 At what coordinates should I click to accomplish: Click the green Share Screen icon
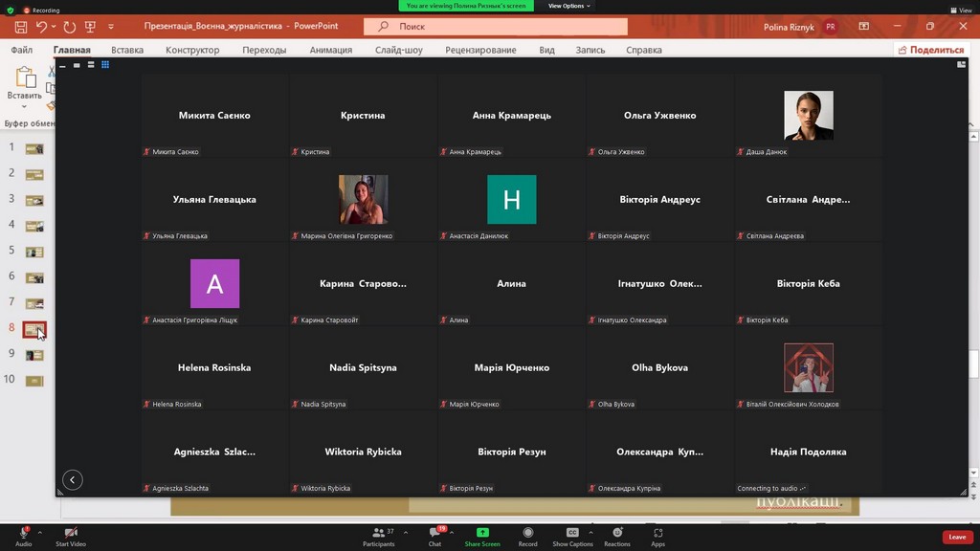[x=482, y=533]
